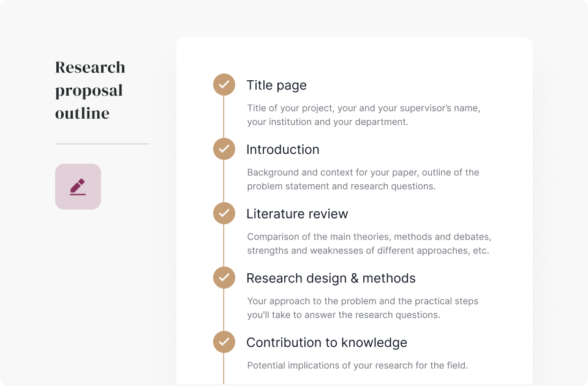
Task: Click the description about approach and practical steps
Action: (363, 308)
